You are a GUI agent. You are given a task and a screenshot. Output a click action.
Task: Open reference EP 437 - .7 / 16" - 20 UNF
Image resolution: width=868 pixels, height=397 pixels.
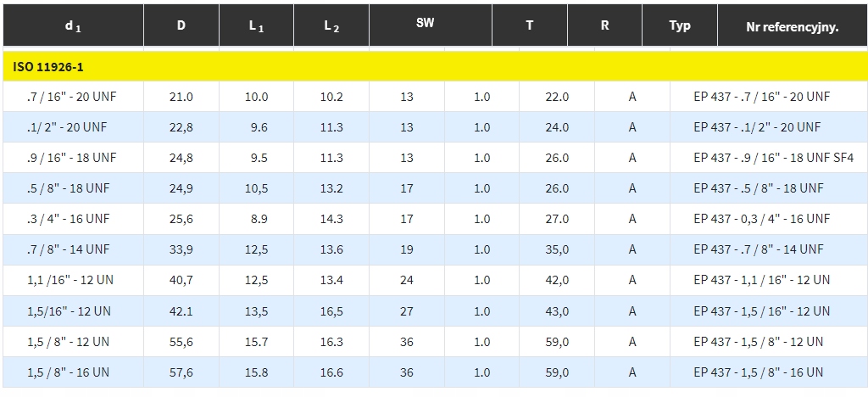761,97
